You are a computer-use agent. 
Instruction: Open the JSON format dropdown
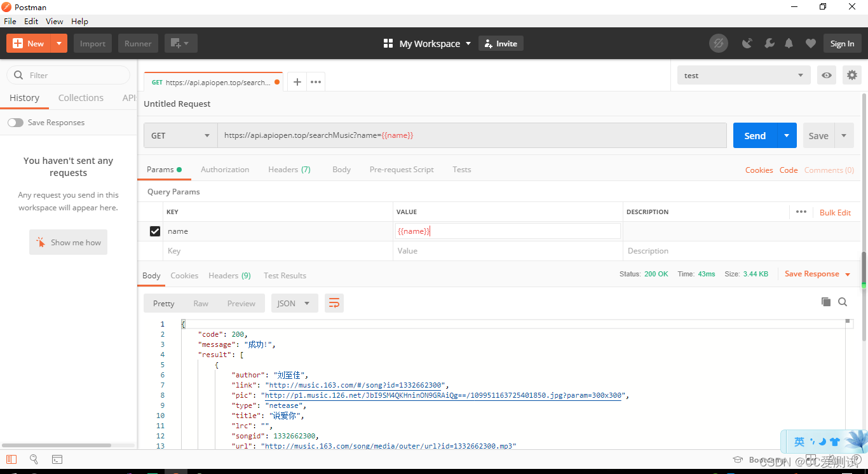(294, 303)
